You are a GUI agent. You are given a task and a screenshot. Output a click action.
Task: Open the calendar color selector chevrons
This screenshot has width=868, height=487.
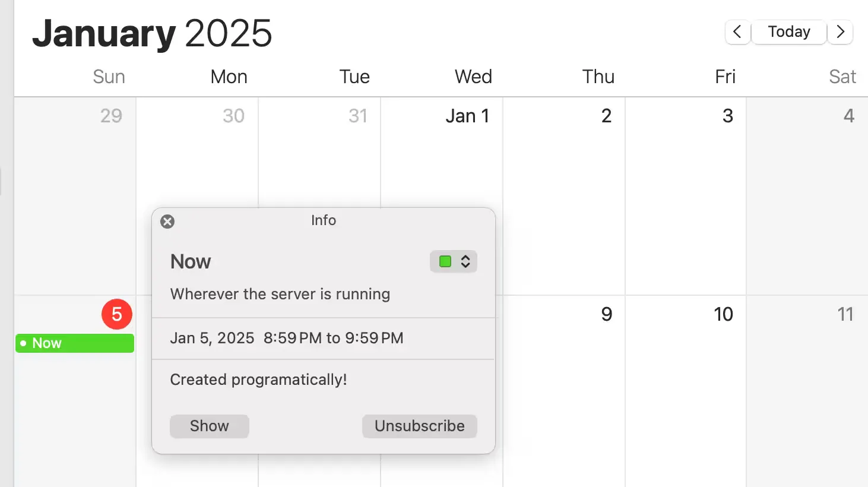click(x=465, y=261)
